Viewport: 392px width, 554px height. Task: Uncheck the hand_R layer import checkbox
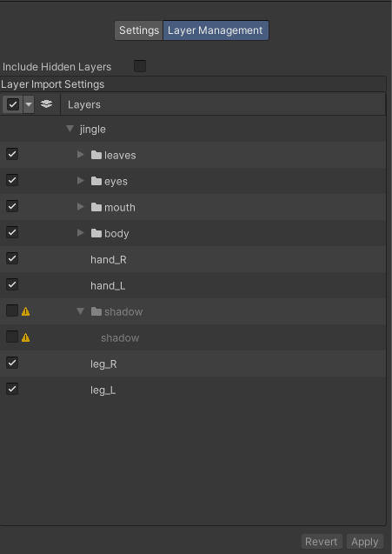coord(12,258)
